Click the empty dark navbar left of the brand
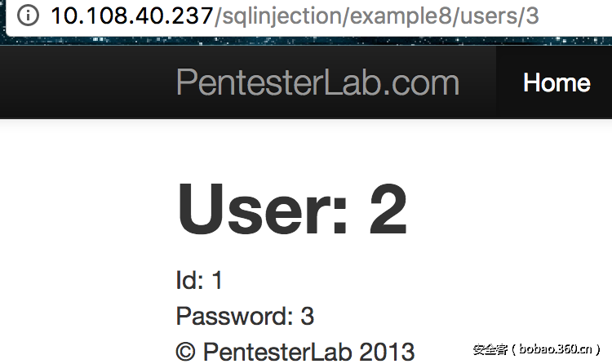The width and height of the screenshot is (612, 364). tap(82, 82)
